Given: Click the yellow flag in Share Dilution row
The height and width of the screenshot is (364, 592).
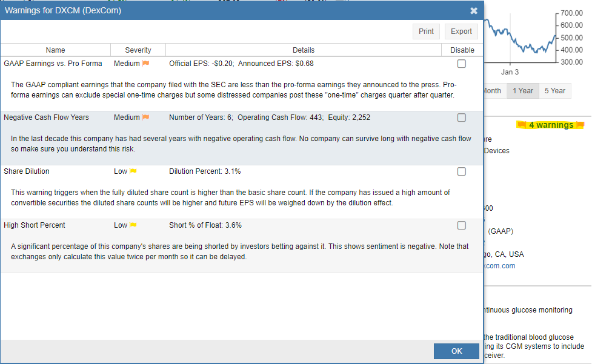Looking at the screenshot, I should coord(133,171).
